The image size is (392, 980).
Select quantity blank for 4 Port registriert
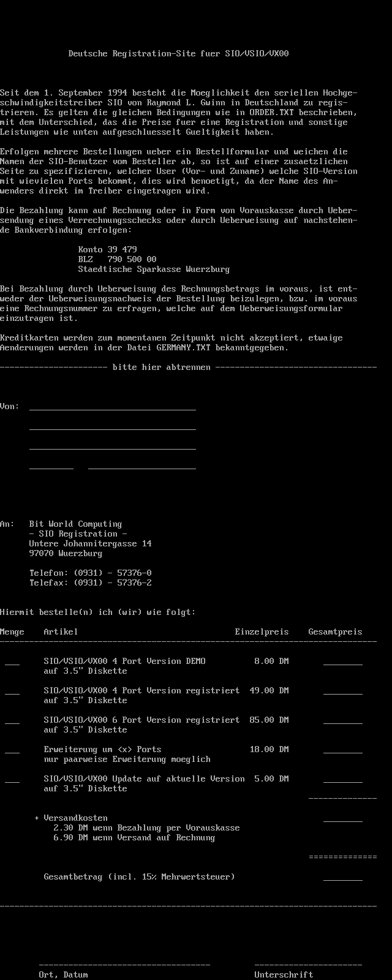12,693
